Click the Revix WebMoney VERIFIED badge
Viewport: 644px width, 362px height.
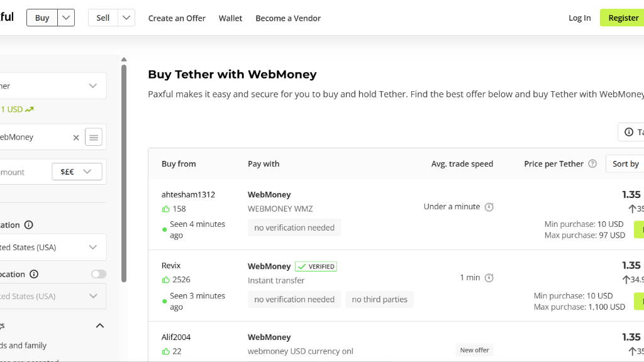[x=316, y=266]
